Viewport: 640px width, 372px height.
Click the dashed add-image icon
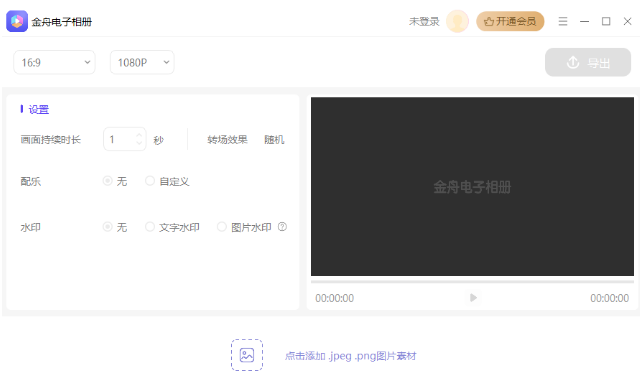[247, 355]
